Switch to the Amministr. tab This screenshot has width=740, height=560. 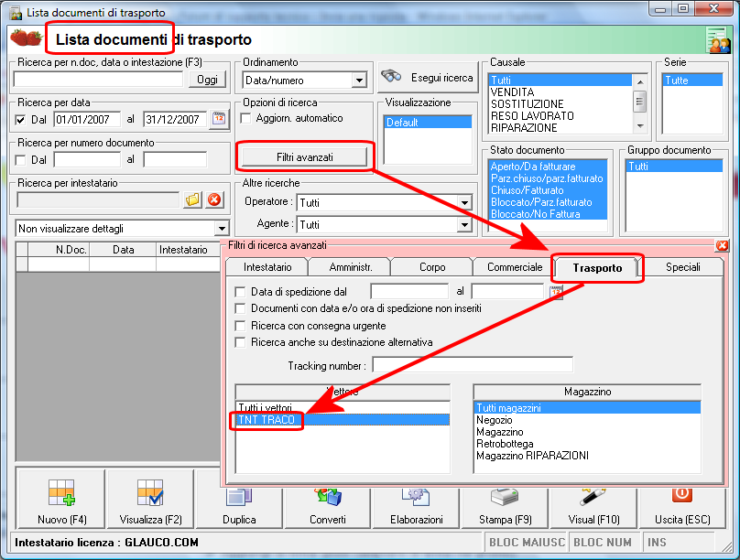tap(350, 267)
